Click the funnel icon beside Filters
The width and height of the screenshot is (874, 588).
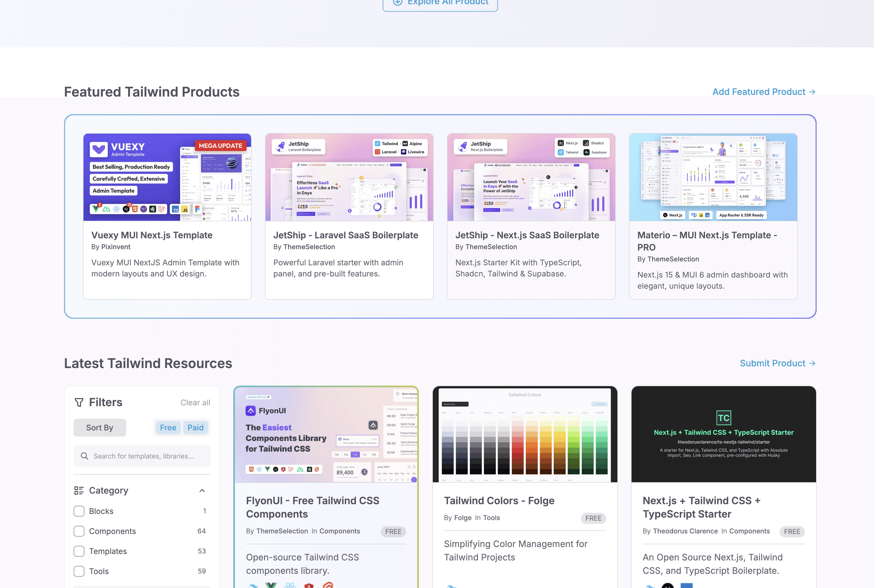(x=79, y=402)
